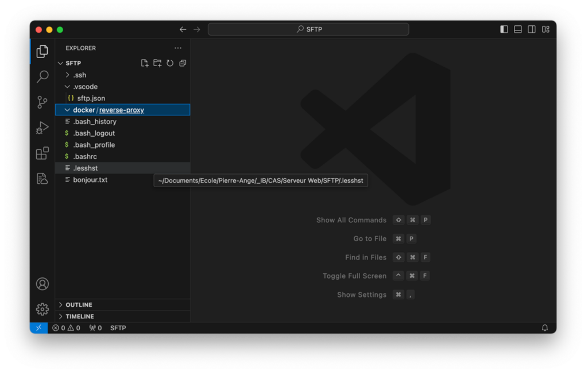Open the remote window indicator in status bar
Image resolution: width=588 pixels, height=375 pixels.
pyautogui.click(x=39, y=328)
